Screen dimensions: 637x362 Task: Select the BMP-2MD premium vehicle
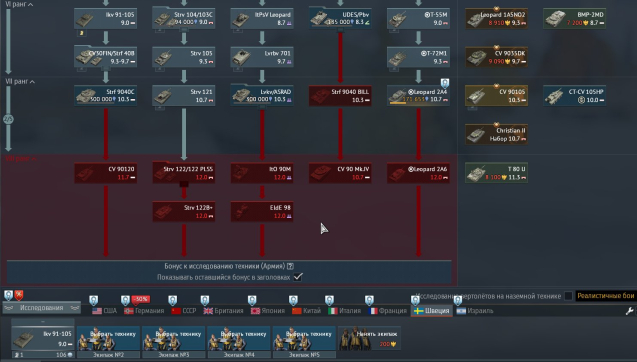574,18
